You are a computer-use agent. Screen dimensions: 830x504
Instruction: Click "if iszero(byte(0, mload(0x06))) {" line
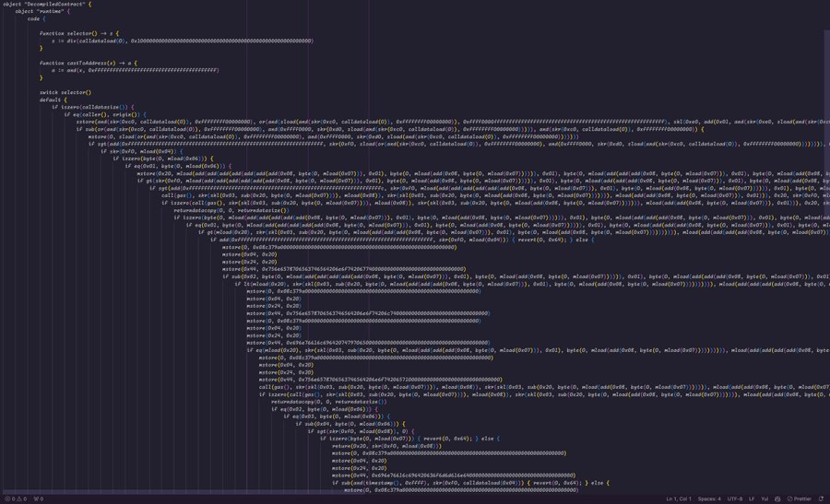pos(163,158)
